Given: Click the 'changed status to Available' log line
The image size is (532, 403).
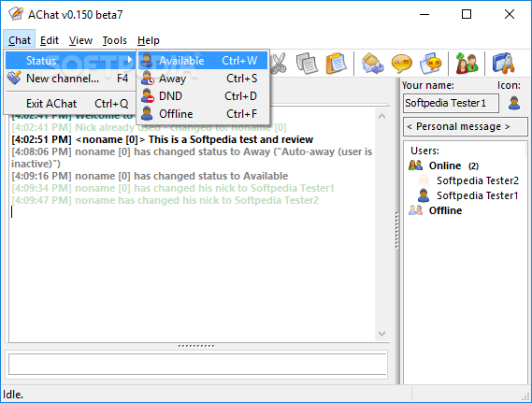Looking at the screenshot, I should (x=150, y=176).
